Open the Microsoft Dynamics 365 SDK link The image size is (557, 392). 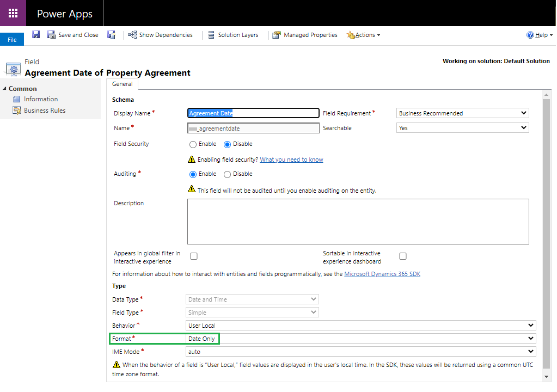coord(382,274)
